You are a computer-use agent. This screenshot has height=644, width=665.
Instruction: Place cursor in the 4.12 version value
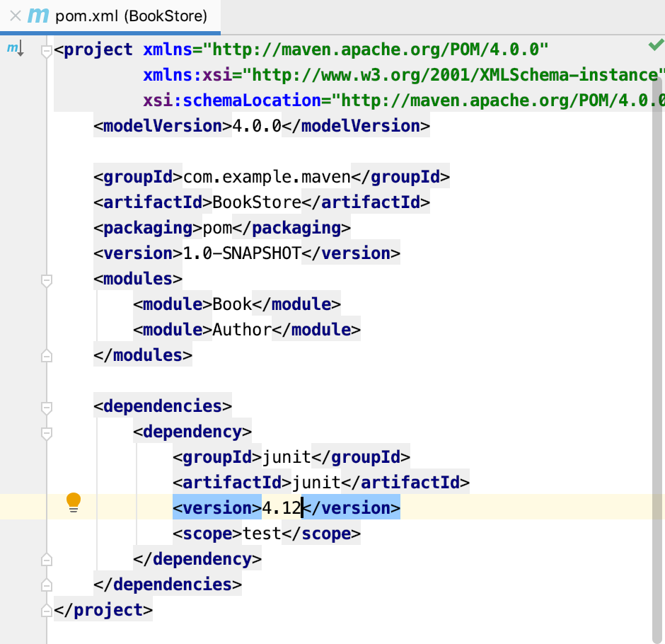pos(281,507)
